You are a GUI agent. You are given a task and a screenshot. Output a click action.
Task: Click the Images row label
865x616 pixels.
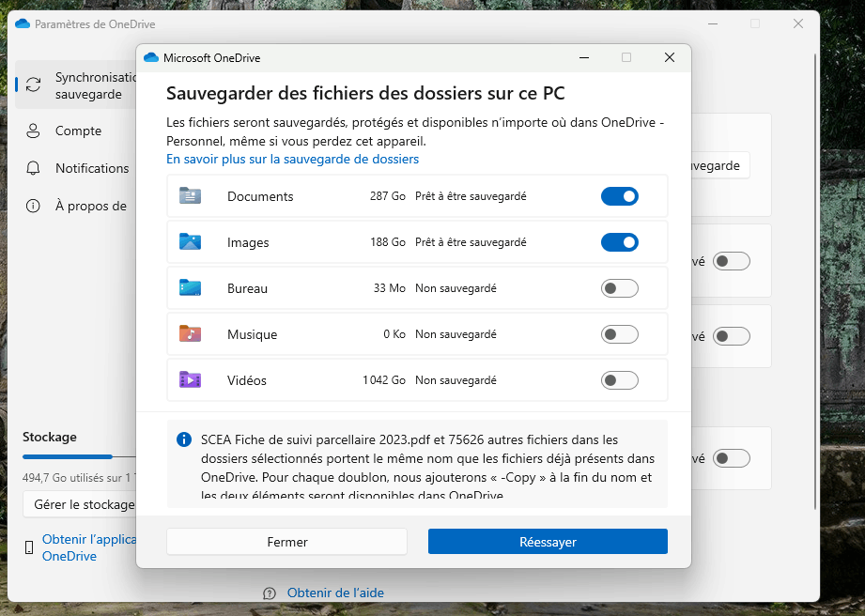(x=248, y=242)
